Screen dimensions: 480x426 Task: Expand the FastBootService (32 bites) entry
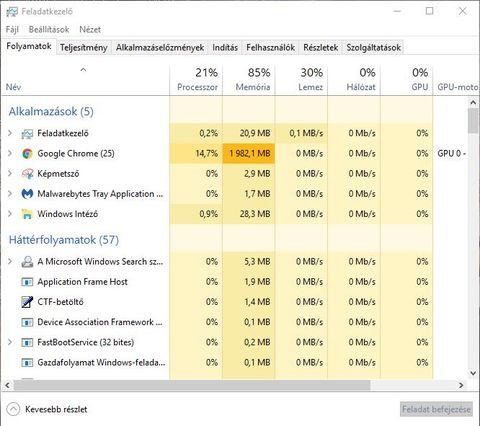click(x=10, y=342)
